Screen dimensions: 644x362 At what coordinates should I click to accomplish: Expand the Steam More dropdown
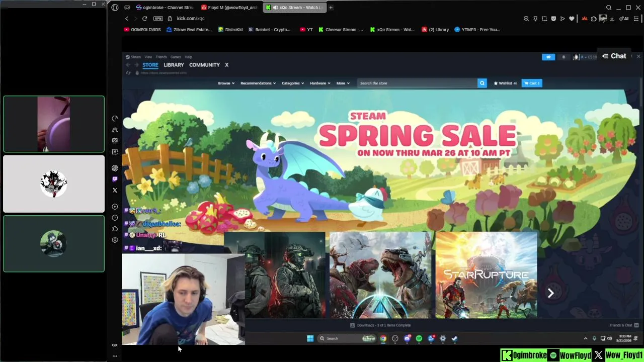click(343, 83)
